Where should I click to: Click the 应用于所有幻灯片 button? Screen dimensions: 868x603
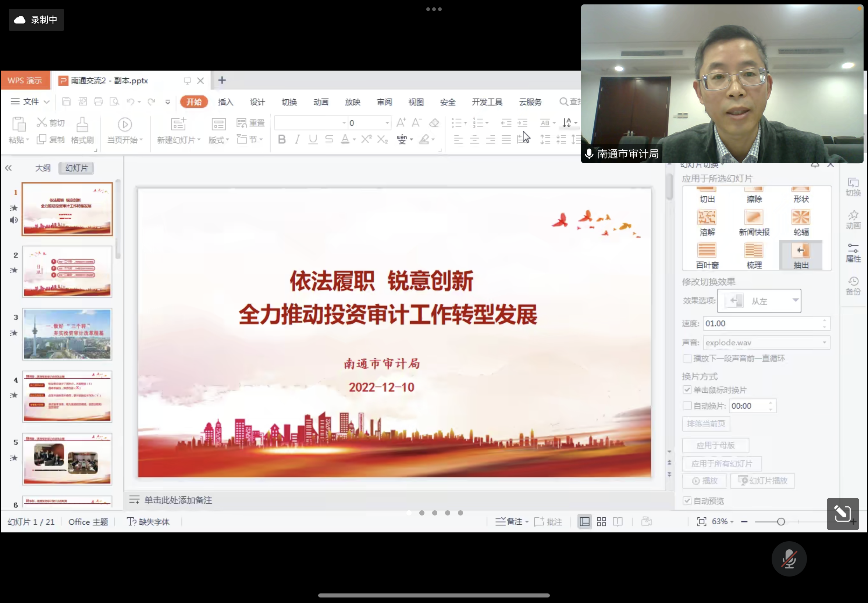pos(721,464)
